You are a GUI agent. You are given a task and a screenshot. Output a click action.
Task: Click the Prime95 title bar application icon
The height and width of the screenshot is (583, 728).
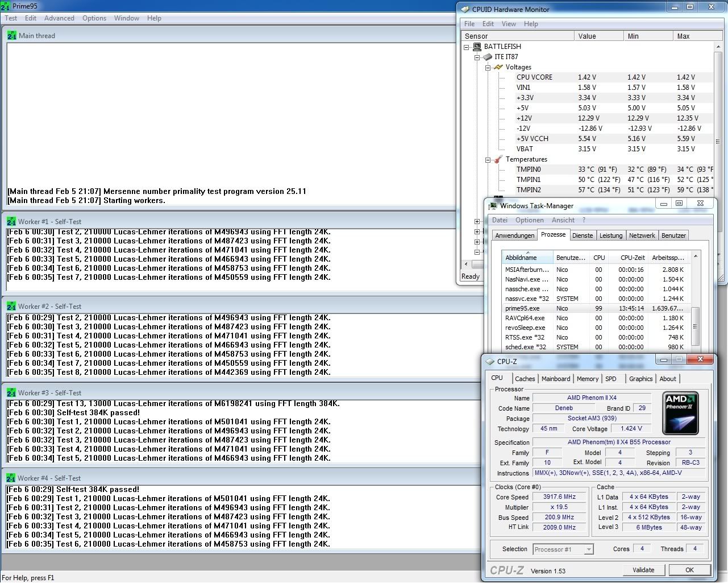coord(5,6)
